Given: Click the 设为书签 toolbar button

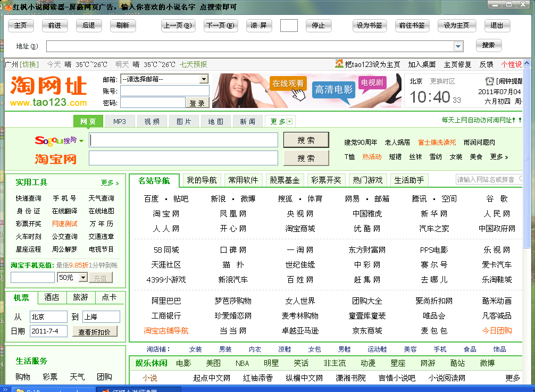Looking at the screenshot, I should 370,26.
